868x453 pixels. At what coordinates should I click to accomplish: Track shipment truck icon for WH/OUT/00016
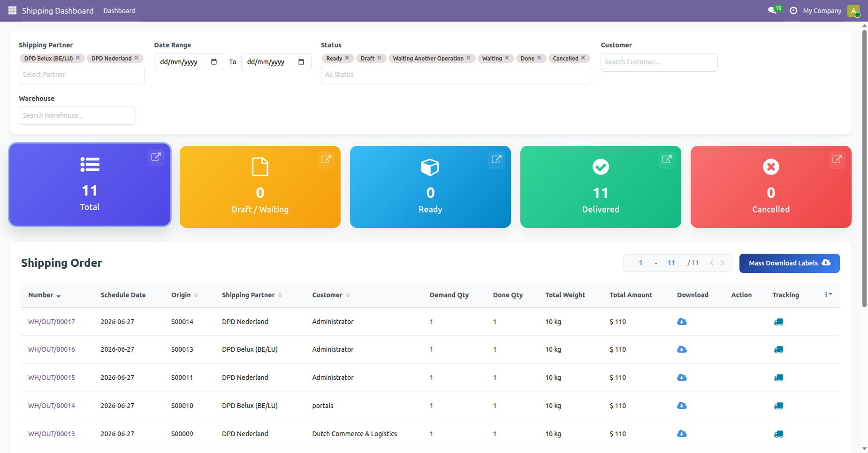[x=778, y=350]
